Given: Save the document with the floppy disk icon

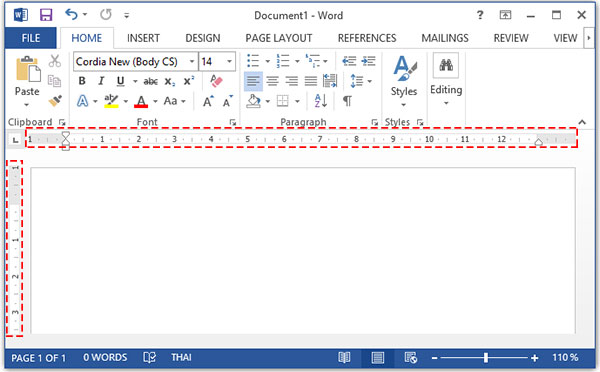Looking at the screenshot, I should tap(46, 15).
